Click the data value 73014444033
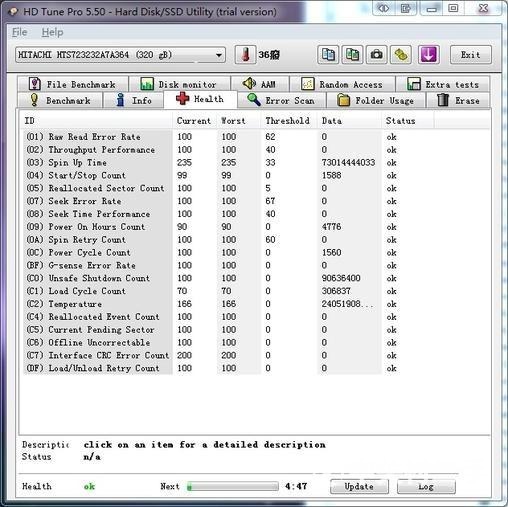 point(348,163)
